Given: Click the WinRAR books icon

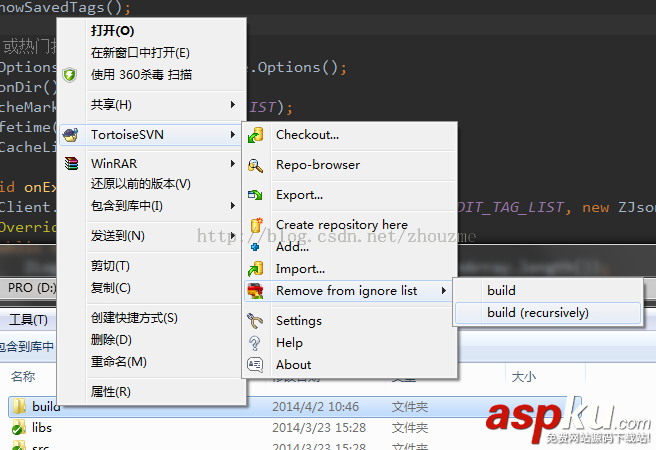Looking at the screenshot, I should tap(71, 164).
